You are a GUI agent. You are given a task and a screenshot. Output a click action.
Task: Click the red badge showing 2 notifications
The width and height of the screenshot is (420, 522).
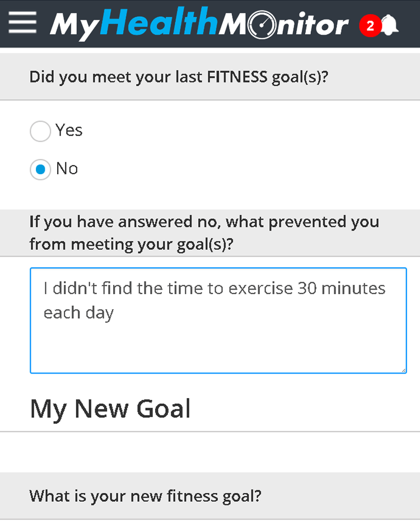[370, 26]
